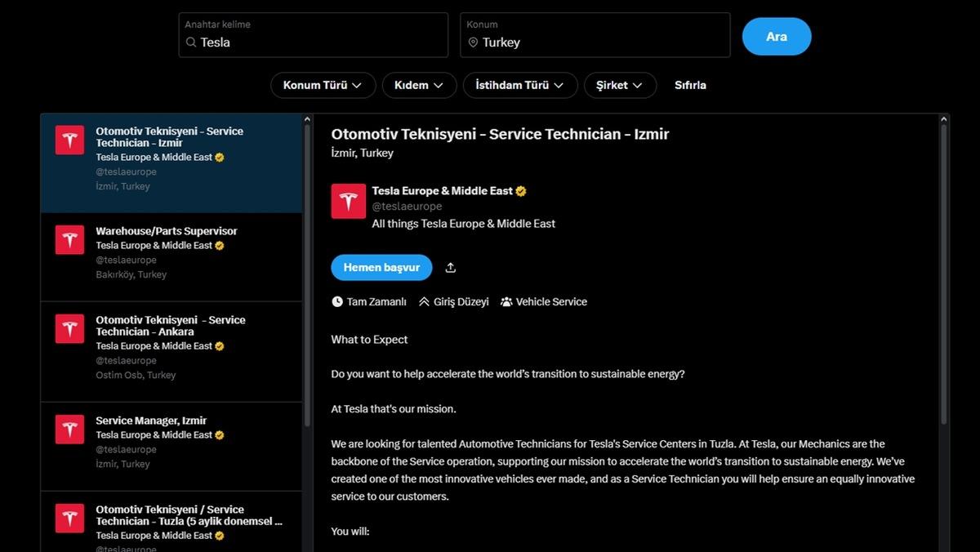This screenshot has width=980, height=552.
Task: Expand the Kıdem filter
Action: (x=419, y=85)
